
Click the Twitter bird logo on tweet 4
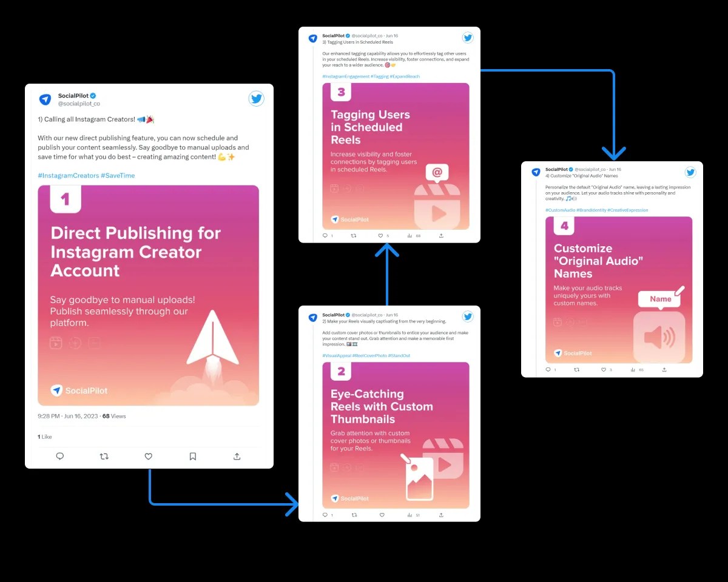(x=690, y=172)
